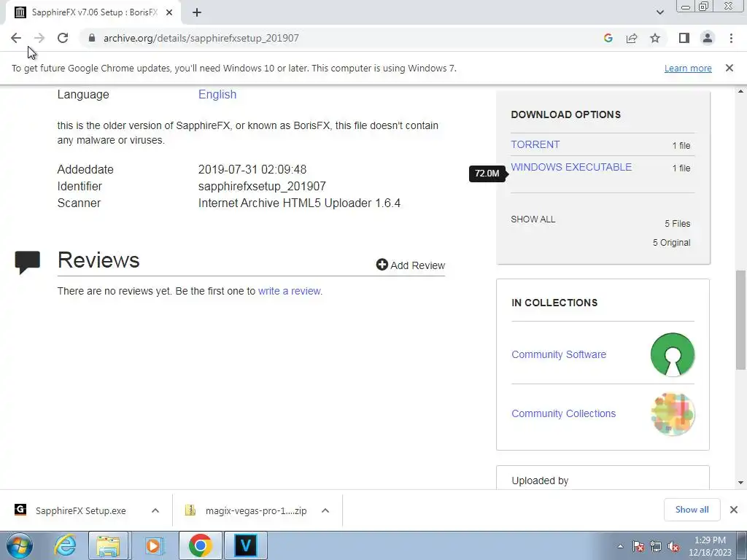Open the Community Collections link
The image size is (747, 560).
point(563,413)
